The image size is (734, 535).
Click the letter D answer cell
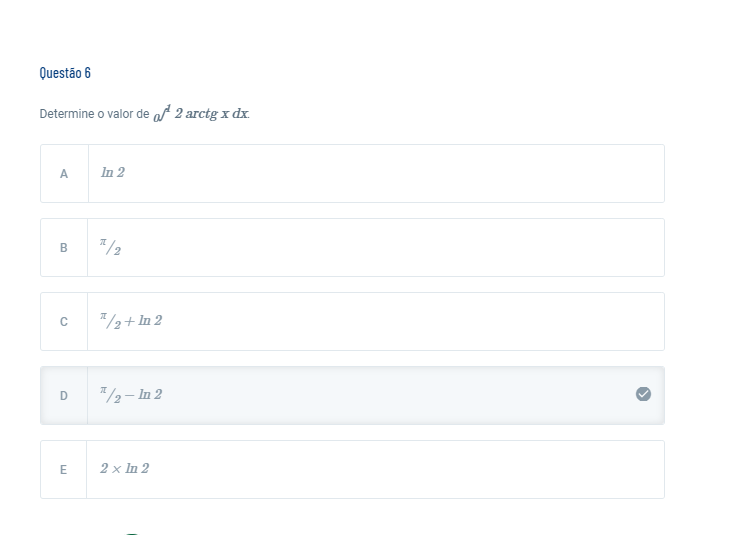64,396
